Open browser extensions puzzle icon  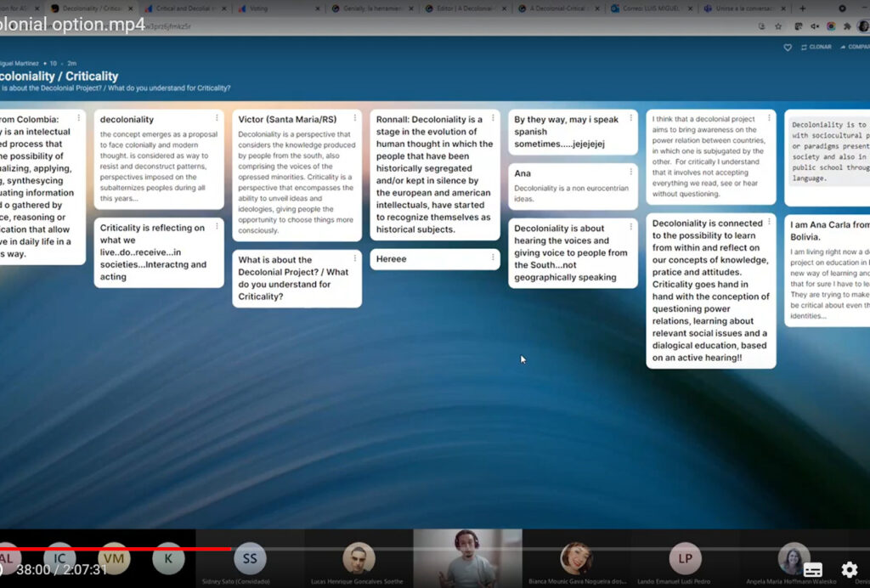pyautogui.click(x=846, y=26)
